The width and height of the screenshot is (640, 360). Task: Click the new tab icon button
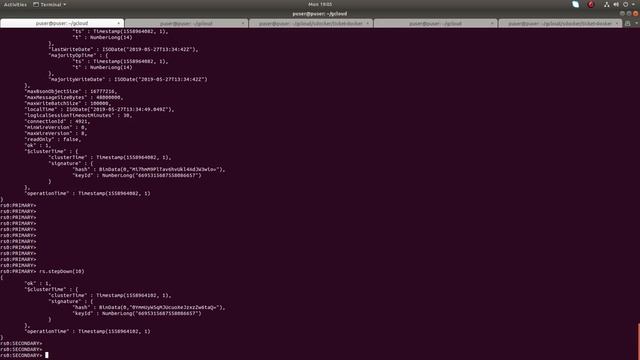coord(628,23)
